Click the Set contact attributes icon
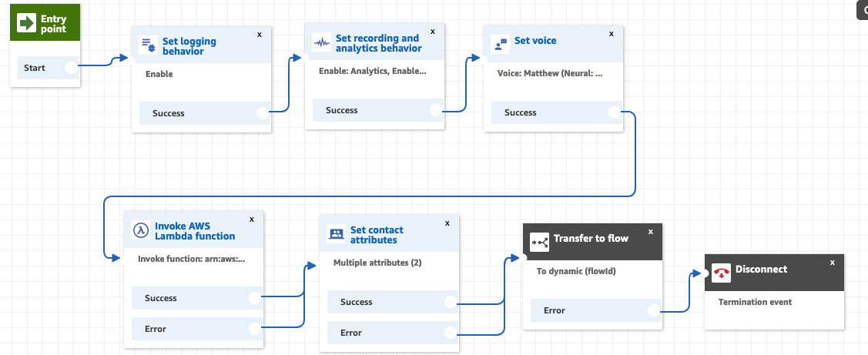Screen dimensions: 868x355 [x=336, y=233]
